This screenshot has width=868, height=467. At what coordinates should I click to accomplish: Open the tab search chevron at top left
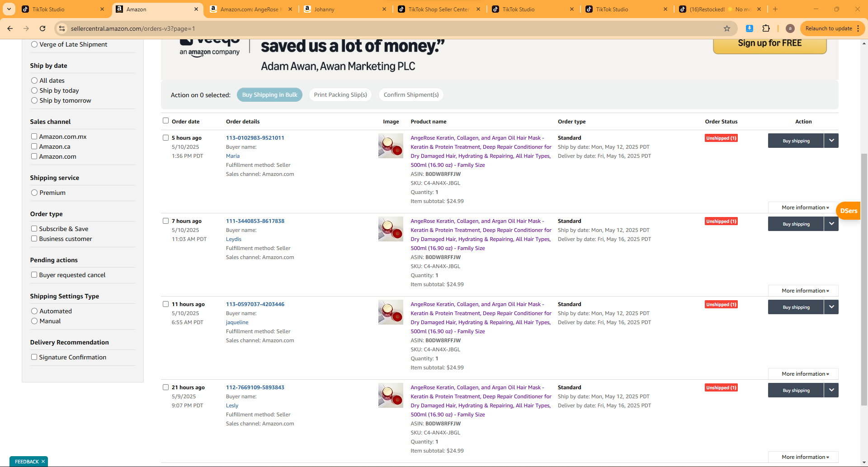9,9
